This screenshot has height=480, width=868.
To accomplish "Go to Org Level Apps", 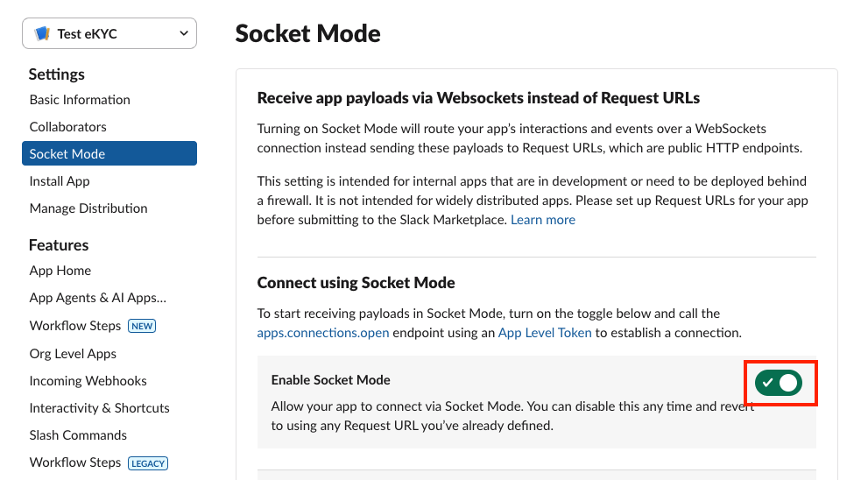I will pyautogui.click(x=73, y=354).
